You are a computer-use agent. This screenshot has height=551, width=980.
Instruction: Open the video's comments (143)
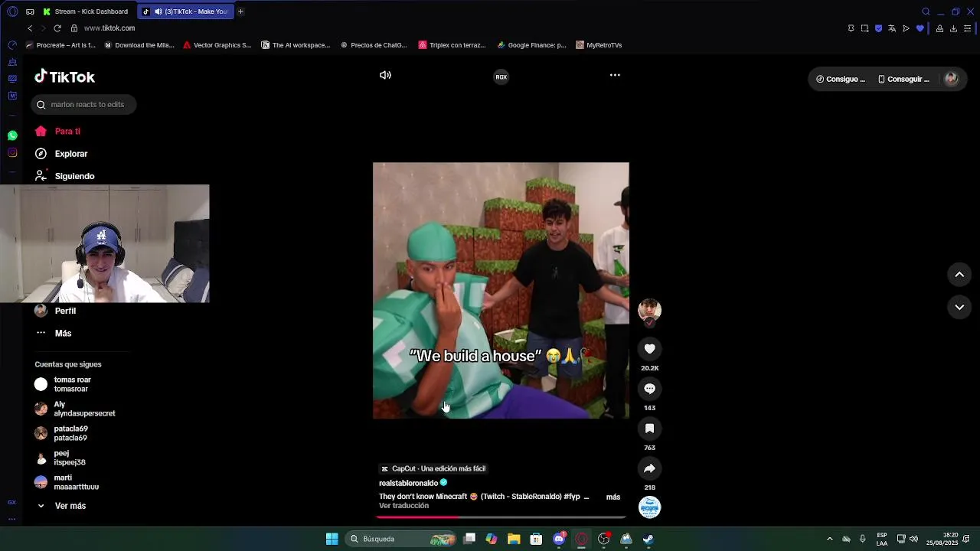click(x=649, y=389)
